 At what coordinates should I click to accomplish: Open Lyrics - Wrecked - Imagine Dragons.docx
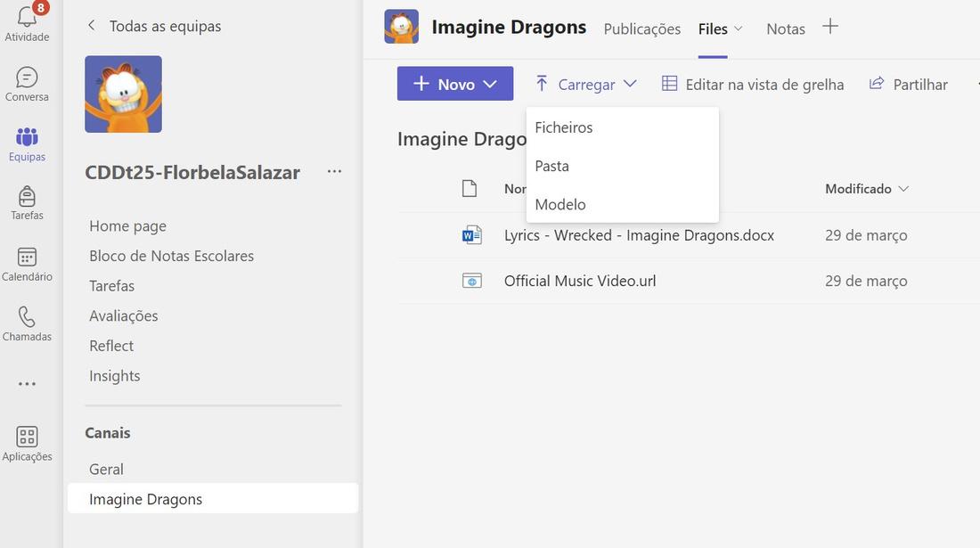[x=639, y=235]
